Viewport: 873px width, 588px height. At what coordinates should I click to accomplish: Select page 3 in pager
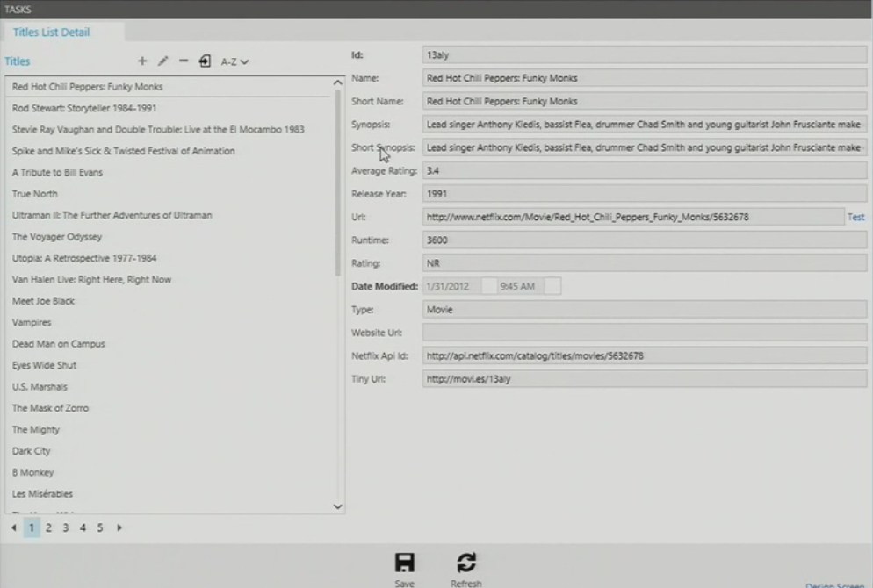(66, 527)
